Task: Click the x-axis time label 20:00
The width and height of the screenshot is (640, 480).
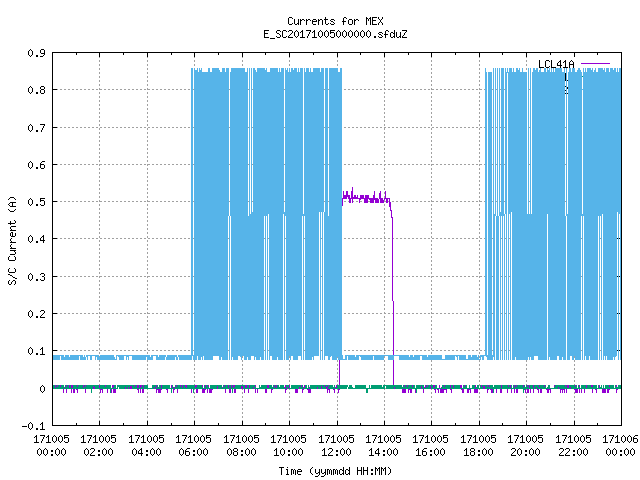Action: pos(525,452)
